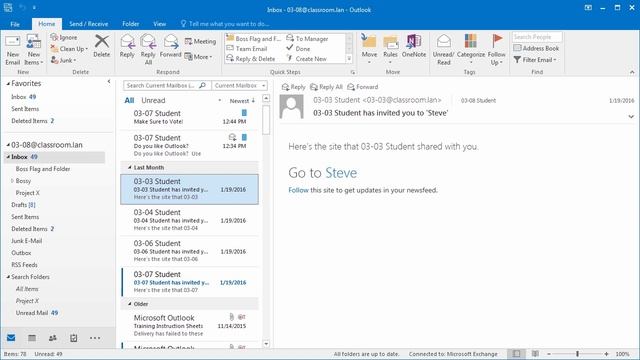
Task: Click zoom in plus button
Action: [x=606, y=354]
